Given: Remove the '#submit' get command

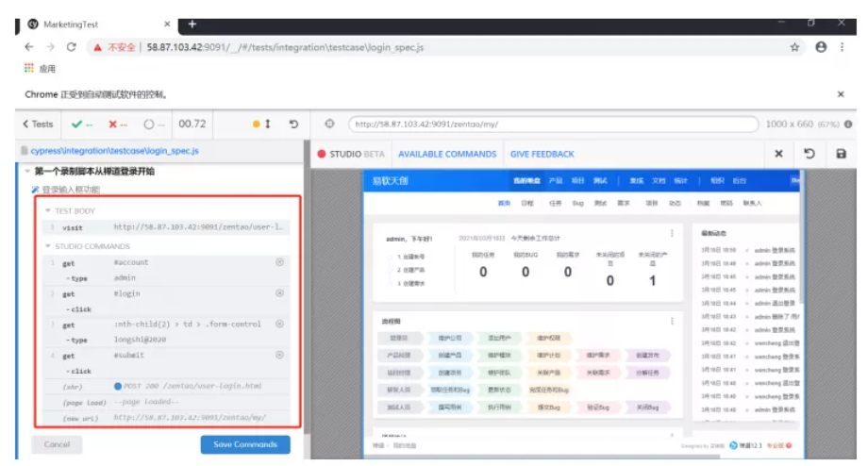Looking at the screenshot, I should tap(279, 356).
